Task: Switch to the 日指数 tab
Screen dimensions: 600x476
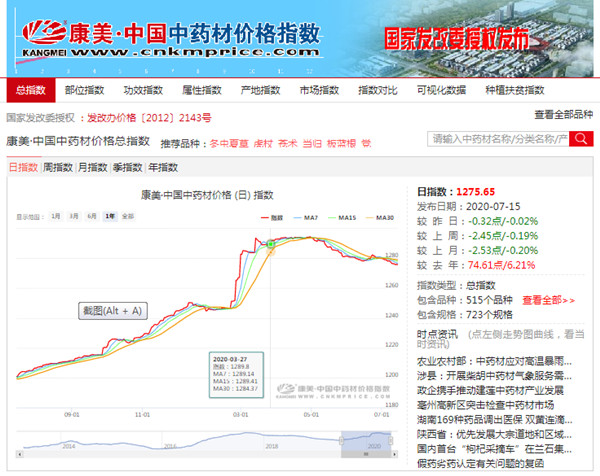Action: (24, 167)
